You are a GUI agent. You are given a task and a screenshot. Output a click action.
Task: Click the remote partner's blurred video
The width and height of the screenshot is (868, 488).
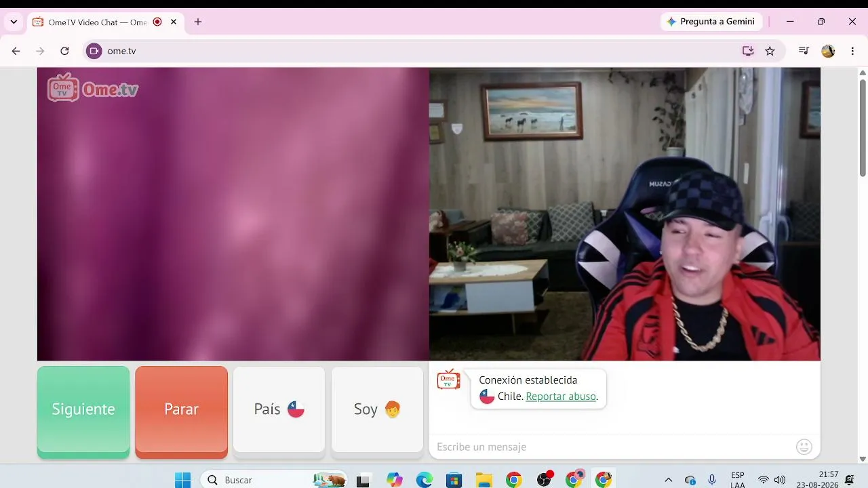233,214
